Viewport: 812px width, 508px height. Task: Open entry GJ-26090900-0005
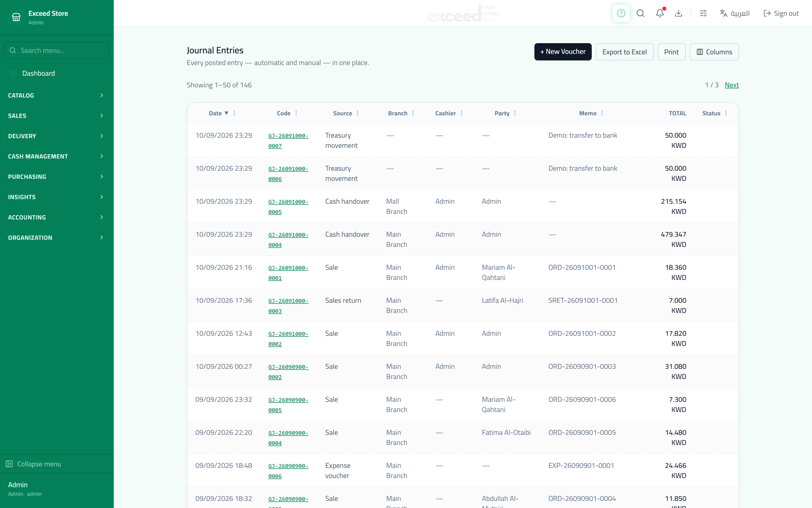click(288, 405)
